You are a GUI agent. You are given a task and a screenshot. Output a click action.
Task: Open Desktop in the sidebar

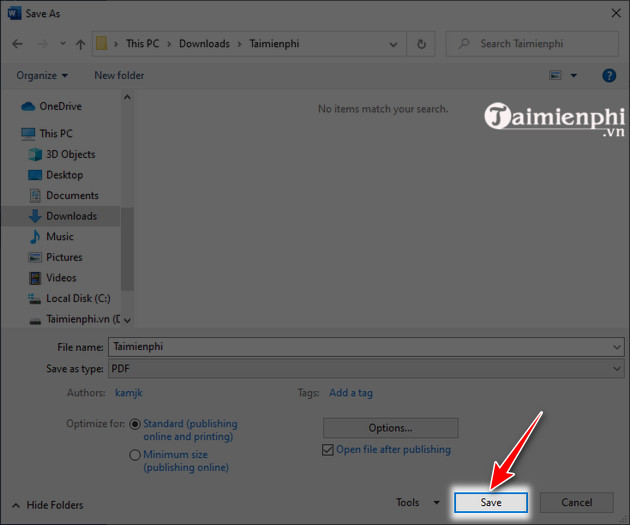coord(65,175)
